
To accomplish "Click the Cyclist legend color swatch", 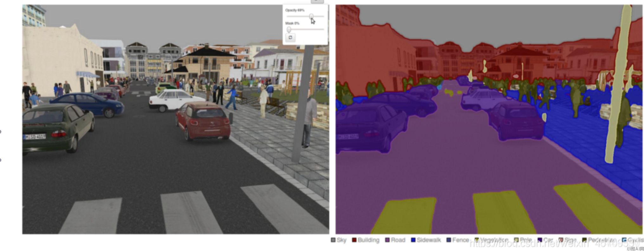I will 624,240.
